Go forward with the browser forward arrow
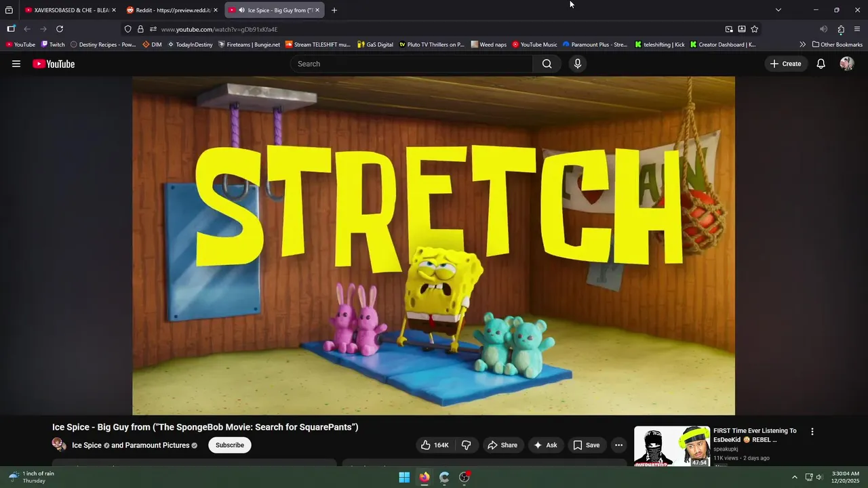 [43, 29]
